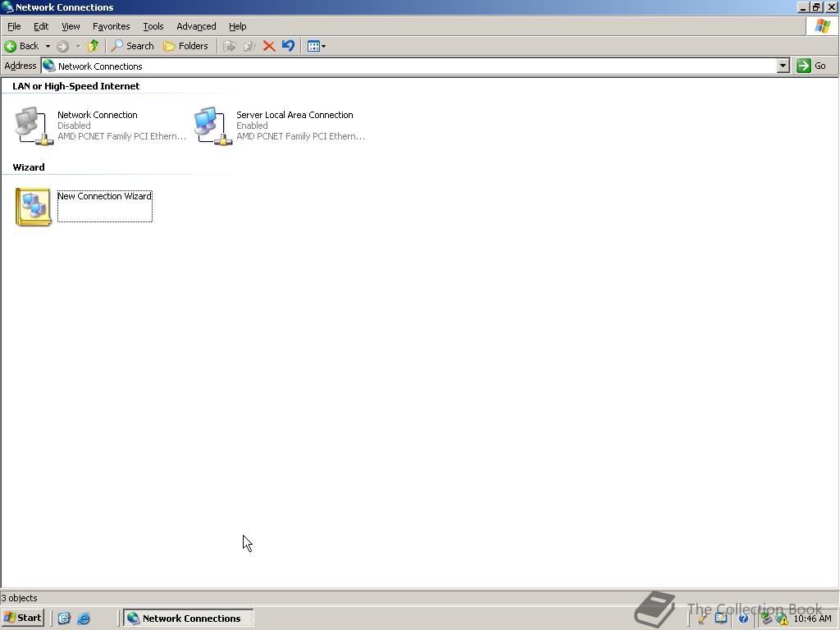Select the disabled Network Connection icon
This screenshot has width=840, height=630.
(34, 126)
